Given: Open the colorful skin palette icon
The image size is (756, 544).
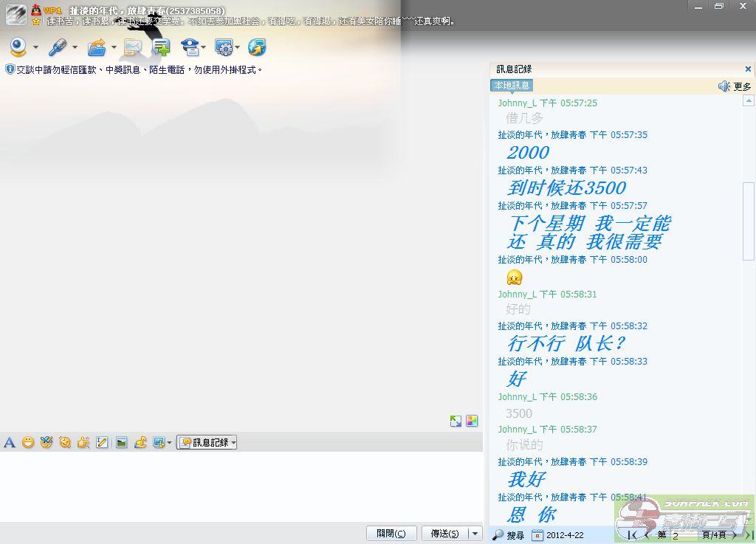Looking at the screenshot, I should point(472,421).
